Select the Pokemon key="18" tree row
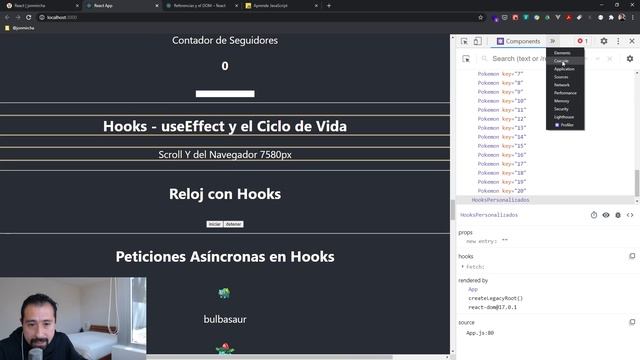Viewport: 640px width, 360px height. click(502, 173)
